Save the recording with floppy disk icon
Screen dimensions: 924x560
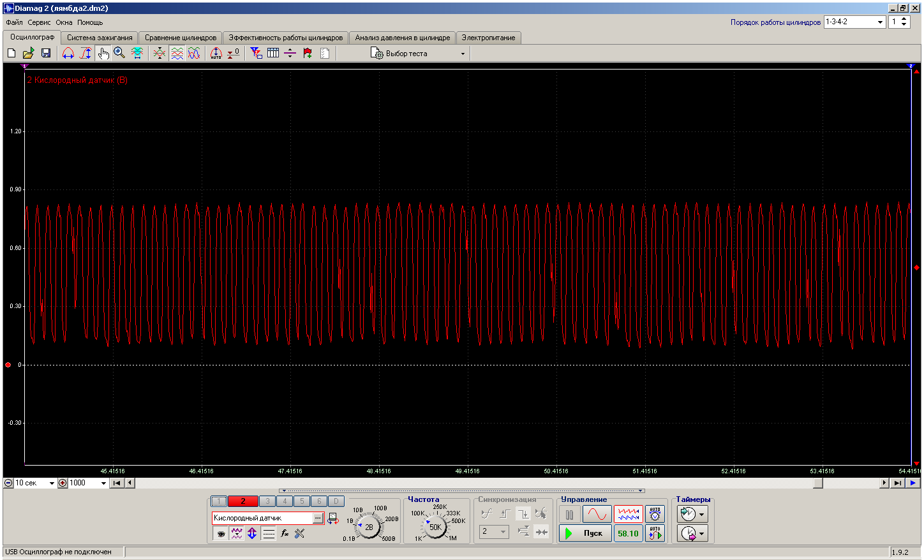45,54
